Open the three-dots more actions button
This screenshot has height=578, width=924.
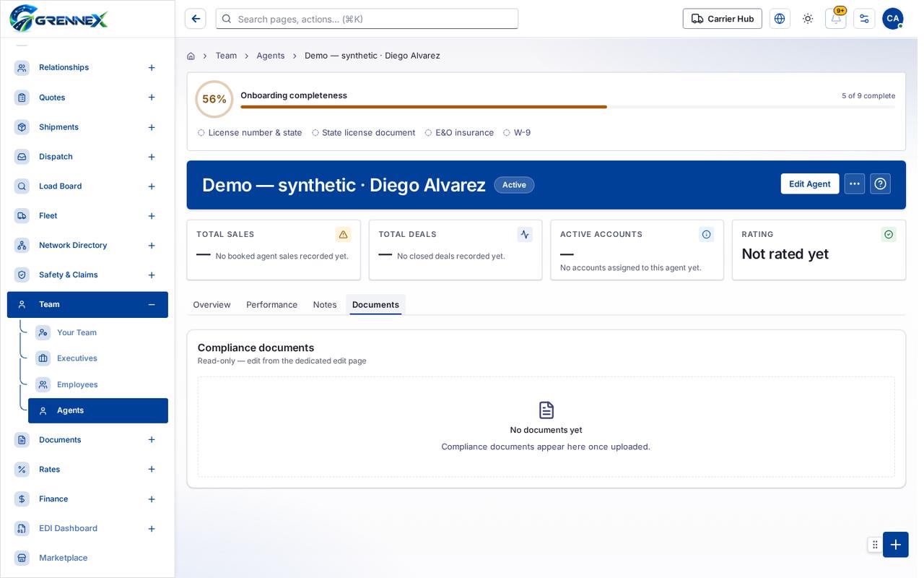[x=855, y=184]
